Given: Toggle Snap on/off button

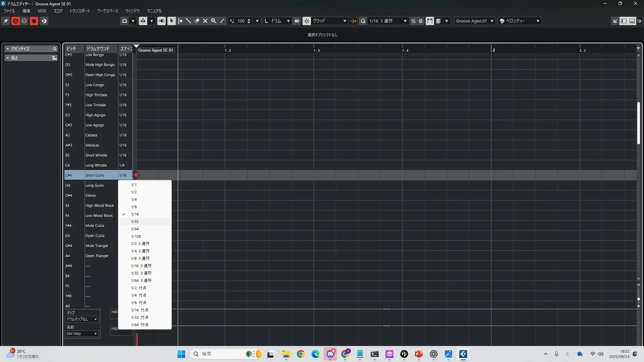Looking at the screenshot, I should (307, 21).
